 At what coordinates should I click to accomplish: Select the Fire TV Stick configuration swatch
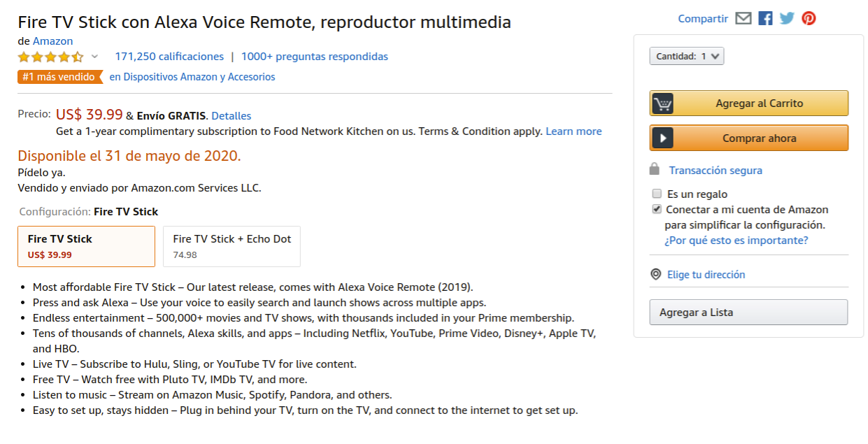coord(86,246)
